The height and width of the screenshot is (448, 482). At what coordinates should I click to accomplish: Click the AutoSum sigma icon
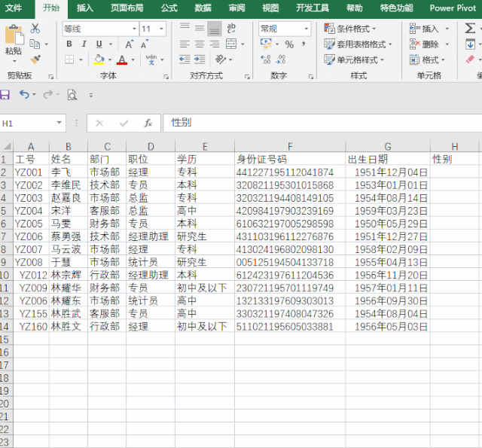(470, 29)
